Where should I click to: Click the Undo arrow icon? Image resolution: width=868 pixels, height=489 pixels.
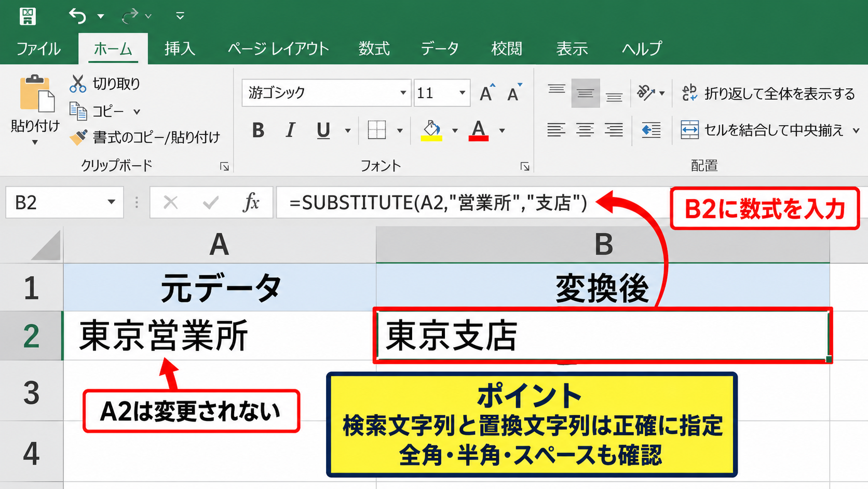78,16
